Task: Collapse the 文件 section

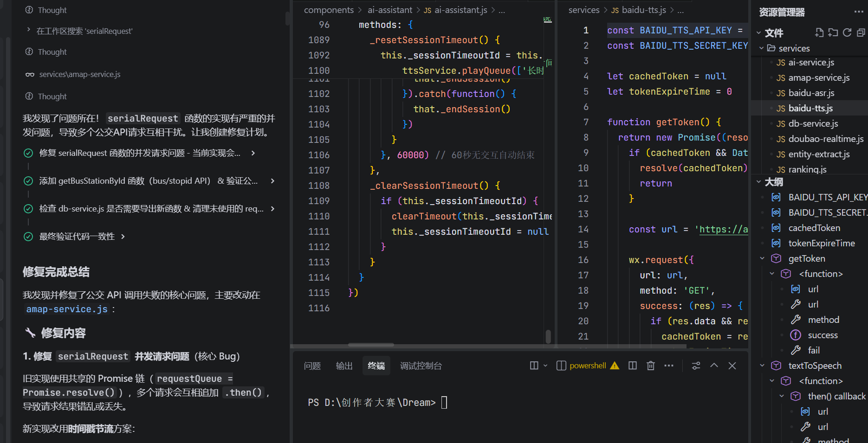Action: click(758, 32)
